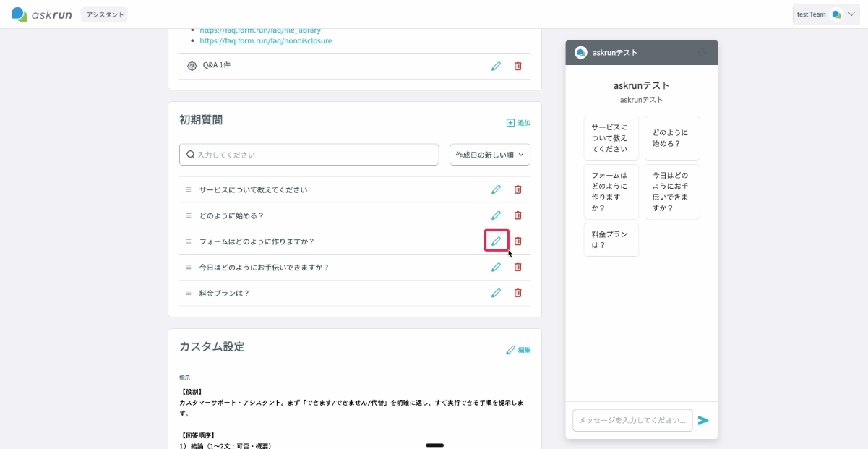868x449 pixels.
Task: Delete the Q&A 1件 entry
Action: pos(517,66)
